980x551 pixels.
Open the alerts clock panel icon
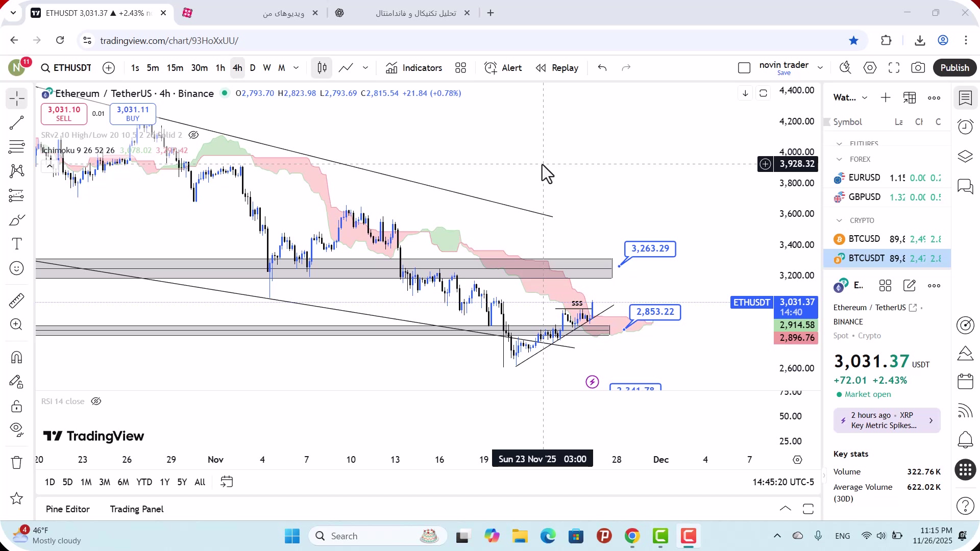click(965, 127)
